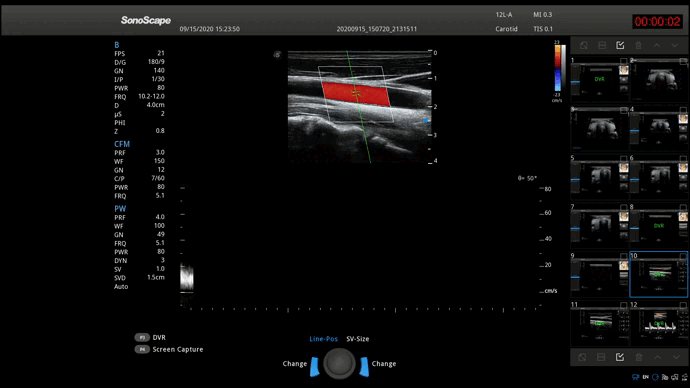690x388 pixels.
Task: Tick the checkbox on thumbnail 5
Action: coord(624,158)
